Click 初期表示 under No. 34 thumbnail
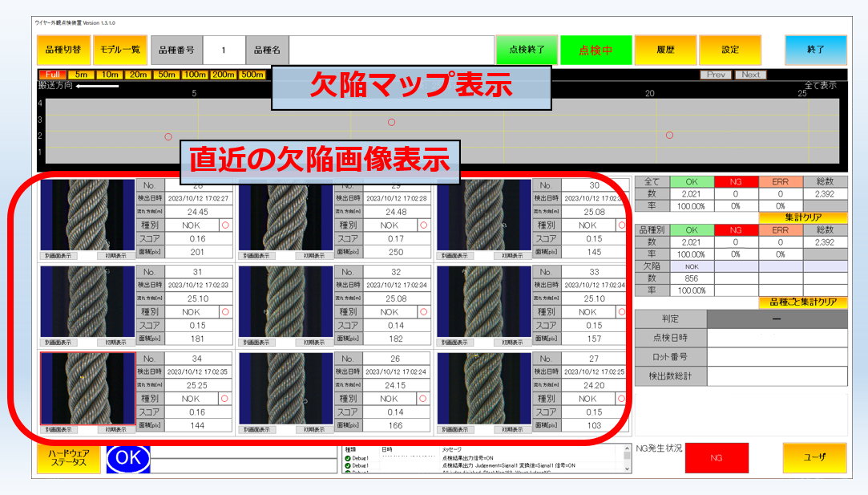Screen dimensions: 868x495 115,429
